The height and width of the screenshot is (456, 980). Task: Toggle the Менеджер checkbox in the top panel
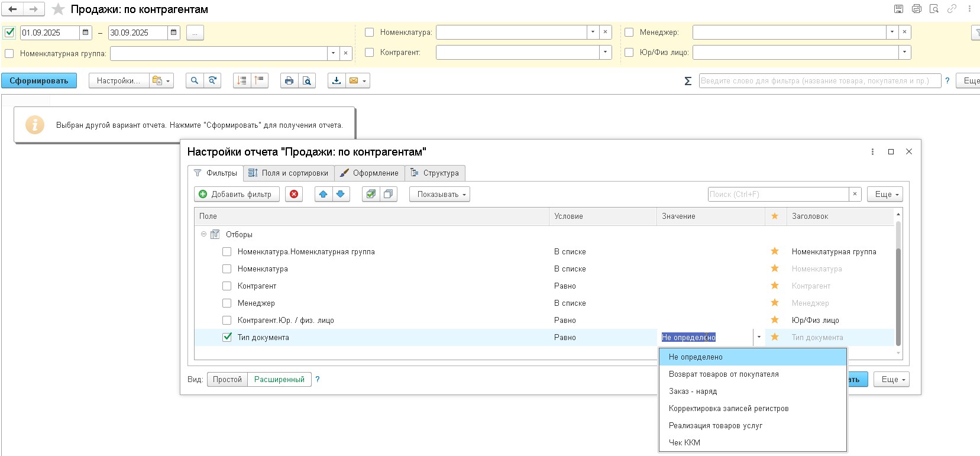pos(629,33)
